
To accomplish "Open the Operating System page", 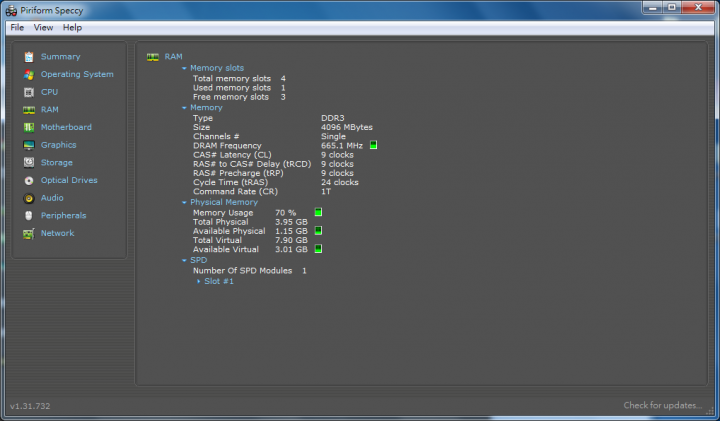I will (77, 74).
